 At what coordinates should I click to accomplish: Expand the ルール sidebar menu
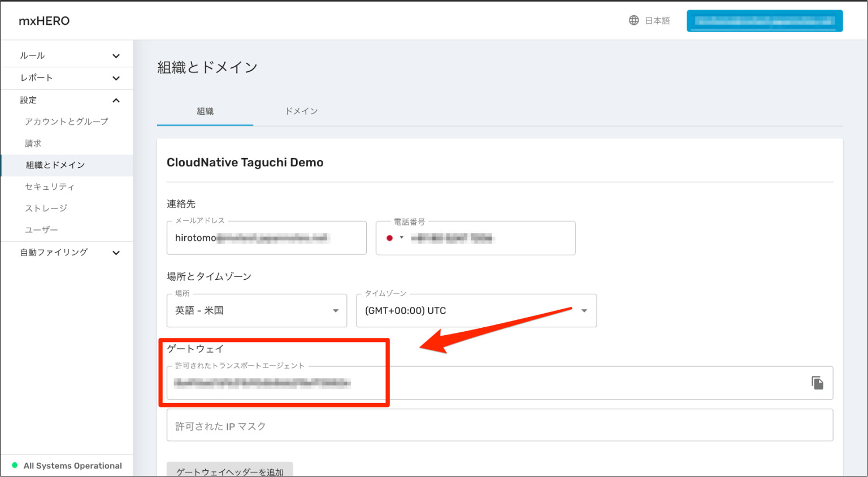67,55
